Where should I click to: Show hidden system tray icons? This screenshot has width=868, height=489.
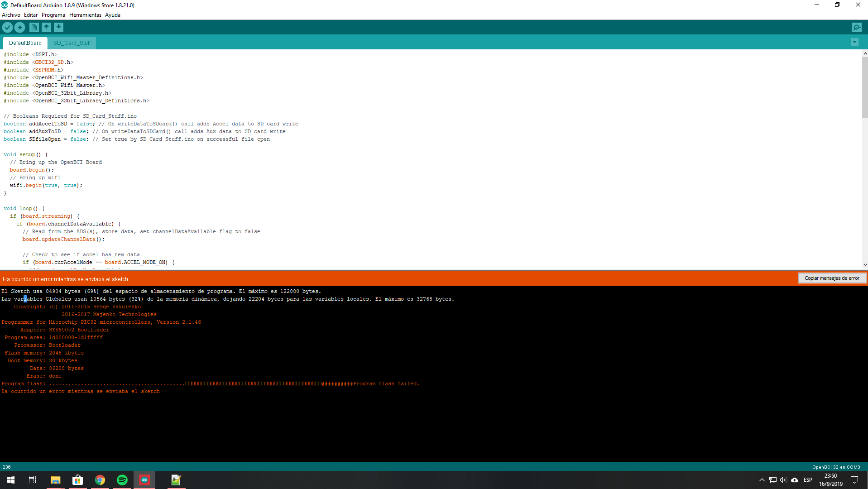click(x=762, y=480)
